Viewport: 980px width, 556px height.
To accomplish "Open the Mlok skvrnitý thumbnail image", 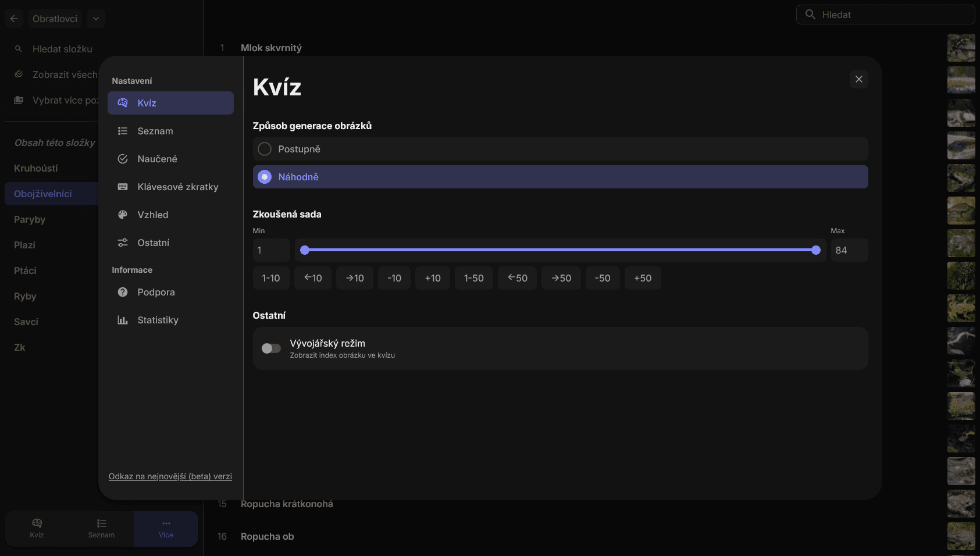I will point(961,48).
